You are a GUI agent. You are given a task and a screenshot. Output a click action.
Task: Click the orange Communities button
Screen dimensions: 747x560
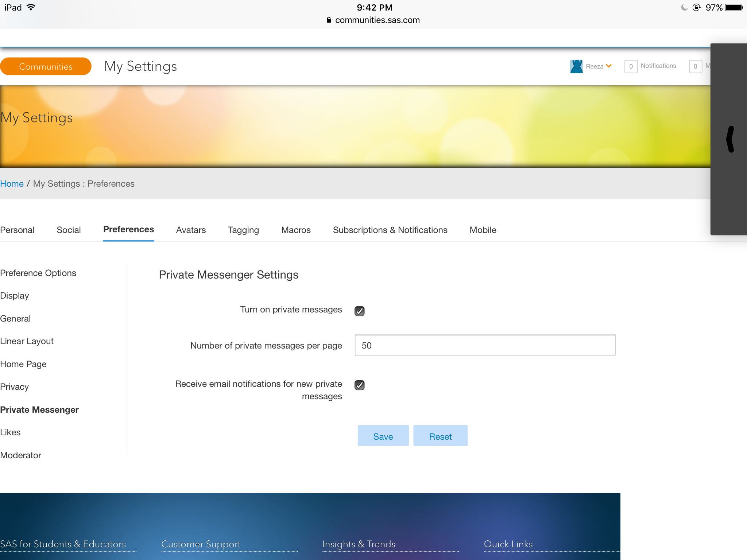point(46,66)
